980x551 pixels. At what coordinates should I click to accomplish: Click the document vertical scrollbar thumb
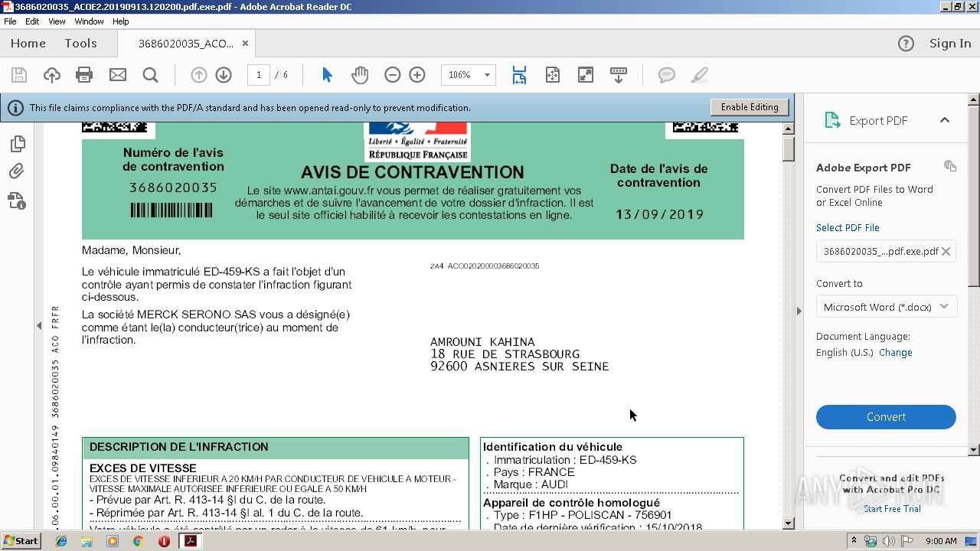789,148
